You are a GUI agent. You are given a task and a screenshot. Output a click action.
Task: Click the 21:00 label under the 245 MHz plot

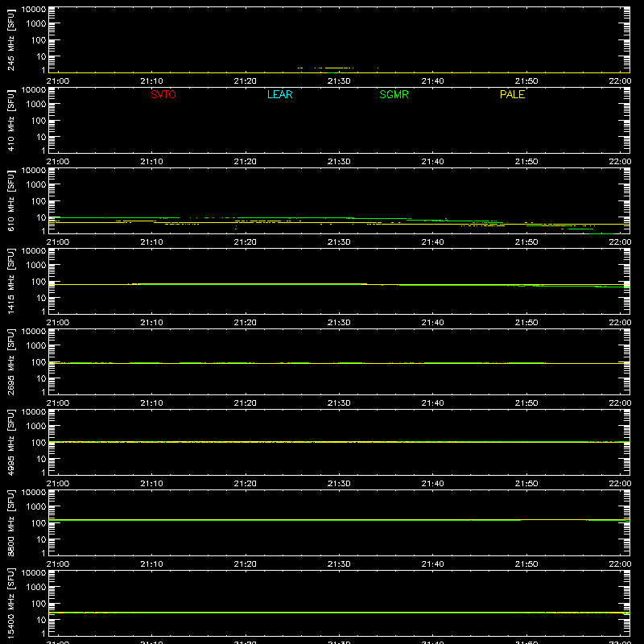click(x=57, y=81)
